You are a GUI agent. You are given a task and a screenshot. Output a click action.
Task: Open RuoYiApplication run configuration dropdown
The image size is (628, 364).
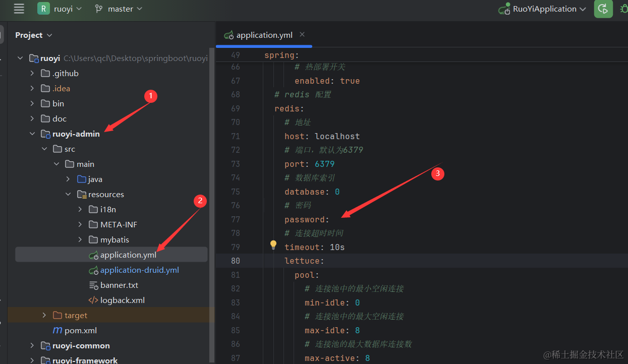point(543,9)
